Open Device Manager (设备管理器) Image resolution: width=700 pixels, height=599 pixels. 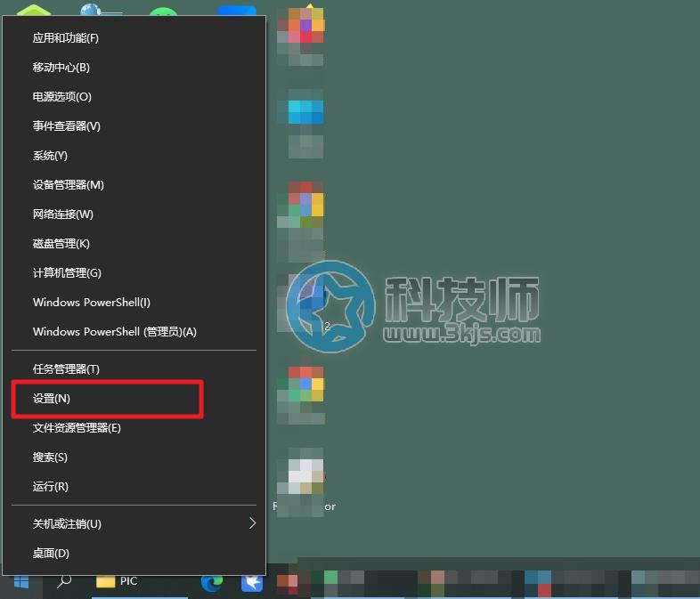(134, 185)
